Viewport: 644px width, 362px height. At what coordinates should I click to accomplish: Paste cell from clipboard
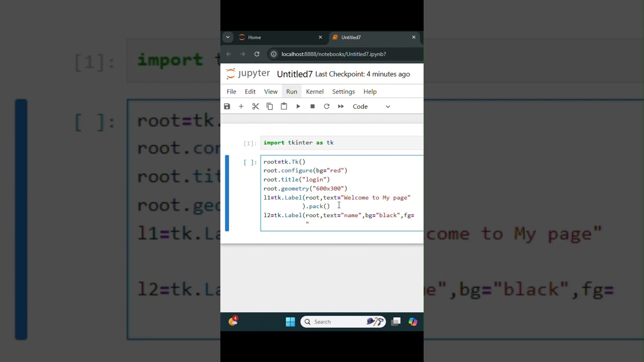[284, 107]
